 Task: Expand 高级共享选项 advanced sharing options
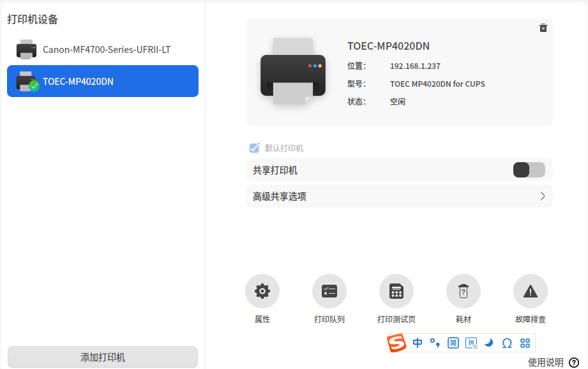[399, 196]
